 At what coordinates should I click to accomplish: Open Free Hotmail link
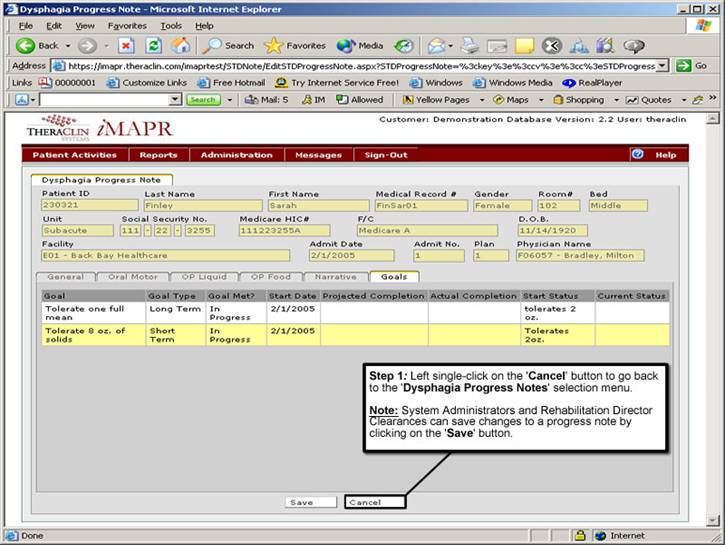click(x=231, y=83)
